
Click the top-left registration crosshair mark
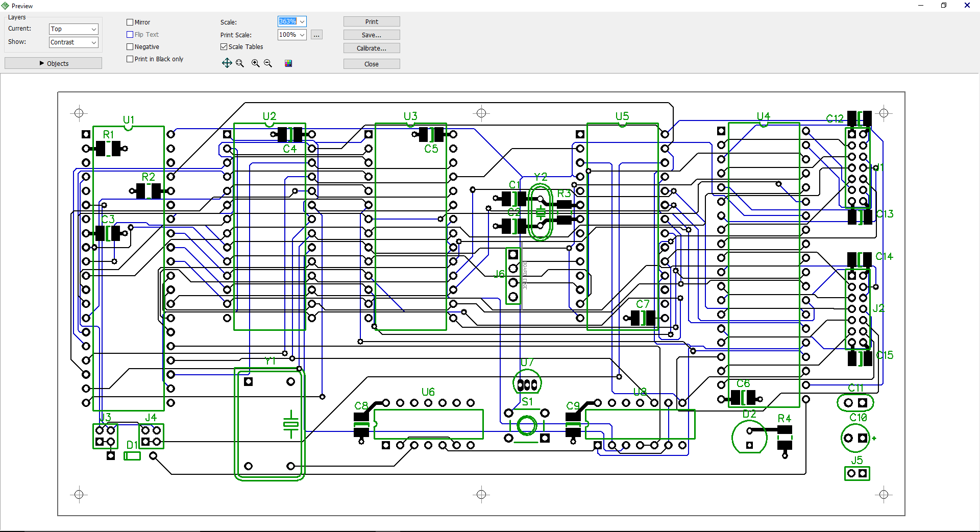pyautogui.click(x=79, y=113)
